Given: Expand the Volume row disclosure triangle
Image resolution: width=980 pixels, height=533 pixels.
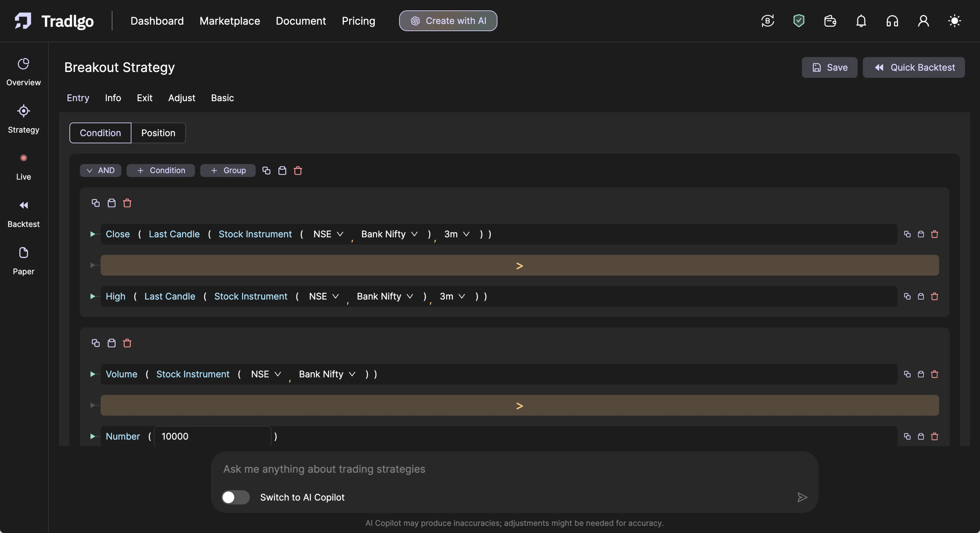Looking at the screenshot, I should click(92, 374).
